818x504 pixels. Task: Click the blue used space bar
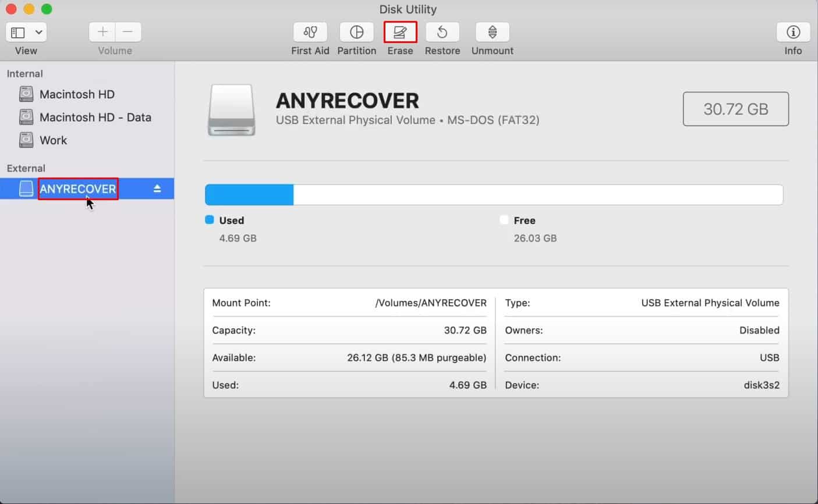tap(249, 195)
